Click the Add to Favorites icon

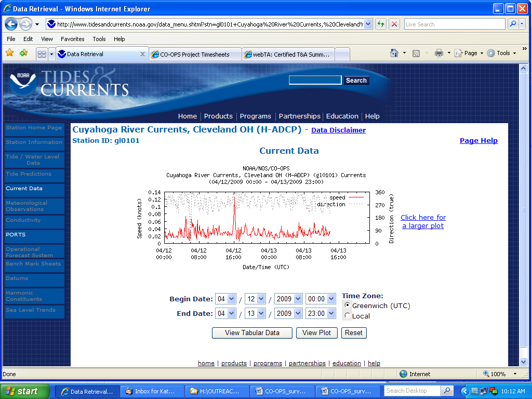(24, 53)
